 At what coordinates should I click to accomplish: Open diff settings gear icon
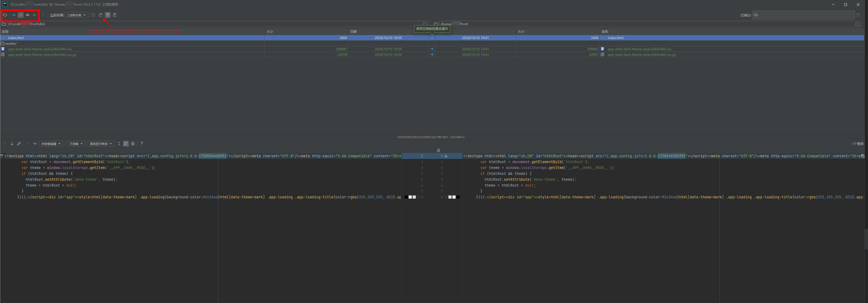133,144
